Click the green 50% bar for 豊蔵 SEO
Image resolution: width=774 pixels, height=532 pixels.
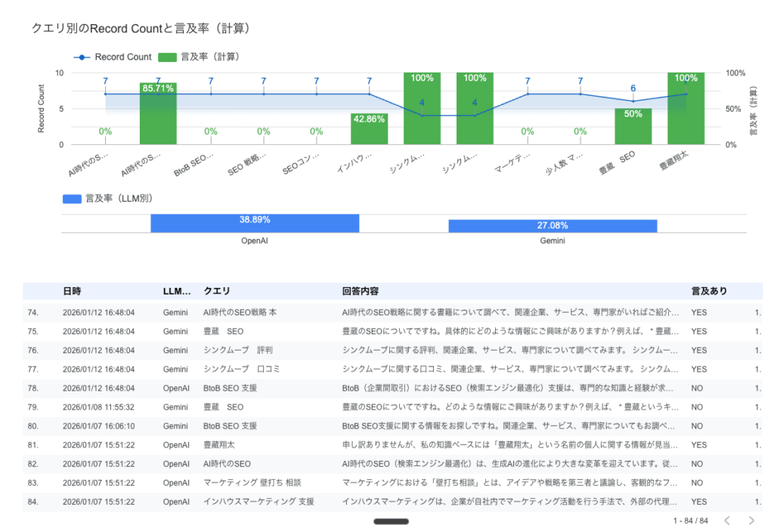click(x=633, y=127)
